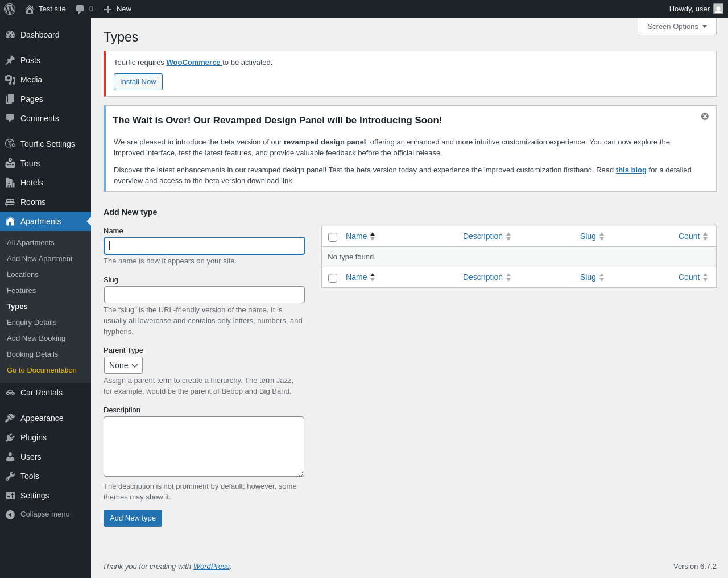This screenshot has width=728, height=578.
Task: Check the select-all checkbox in table header
Action: [333, 237]
